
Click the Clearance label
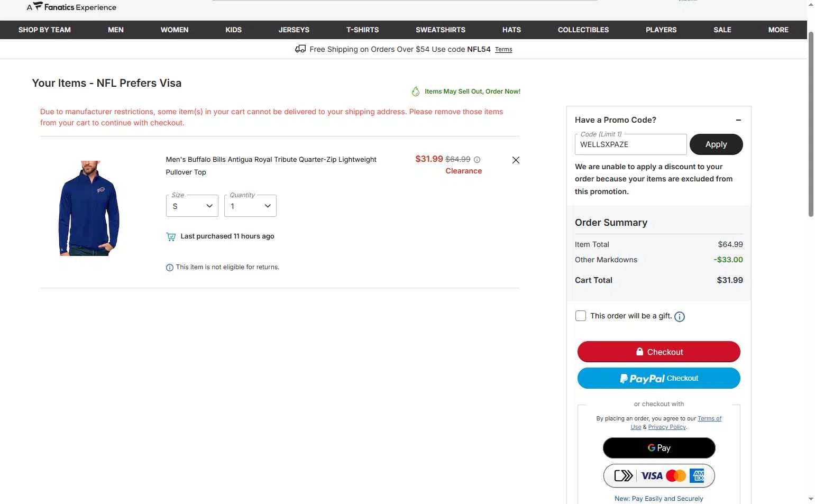464,171
